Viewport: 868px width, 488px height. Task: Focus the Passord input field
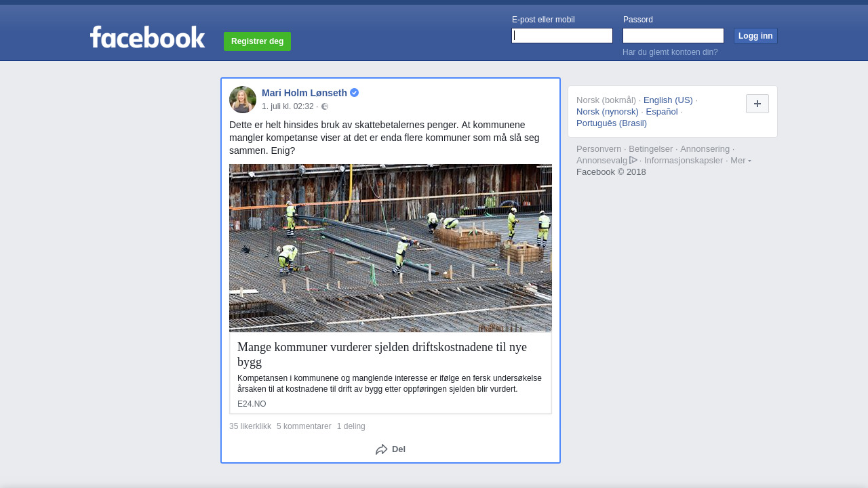[673, 36]
